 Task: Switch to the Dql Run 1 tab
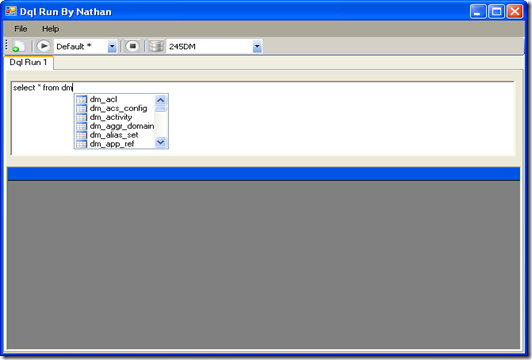coord(28,62)
